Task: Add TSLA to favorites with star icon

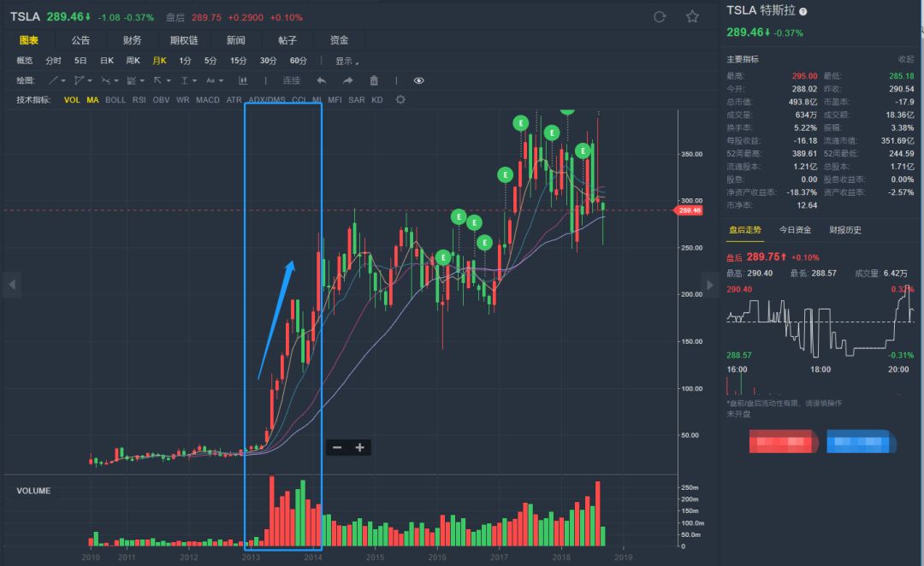Action: 692,17
